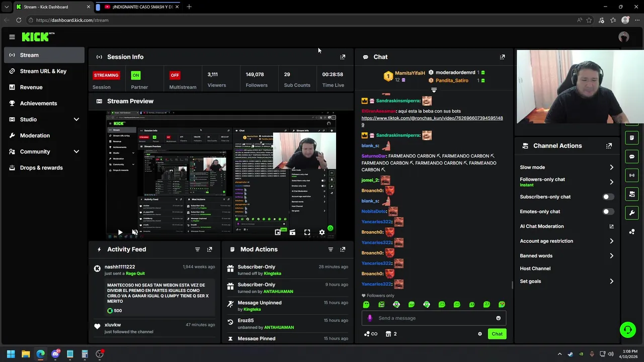Open a new browser tab
The height and width of the screenshot is (362, 644).
(189, 7)
